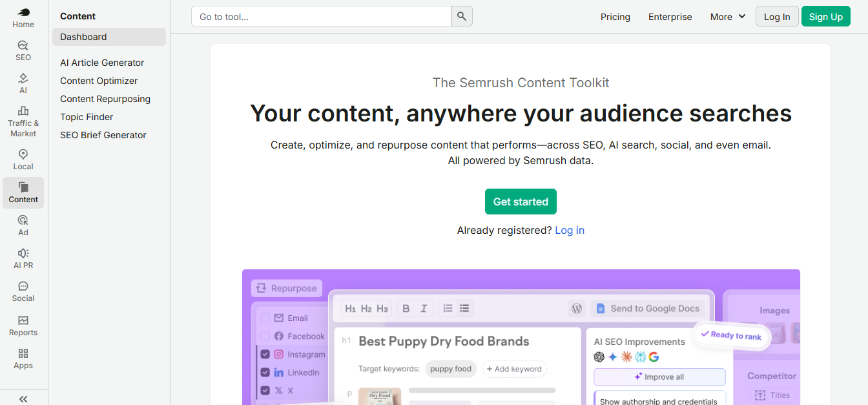Click the puppy food product thumbnail
The height and width of the screenshot is (405, 868).
tap(380, 396)
